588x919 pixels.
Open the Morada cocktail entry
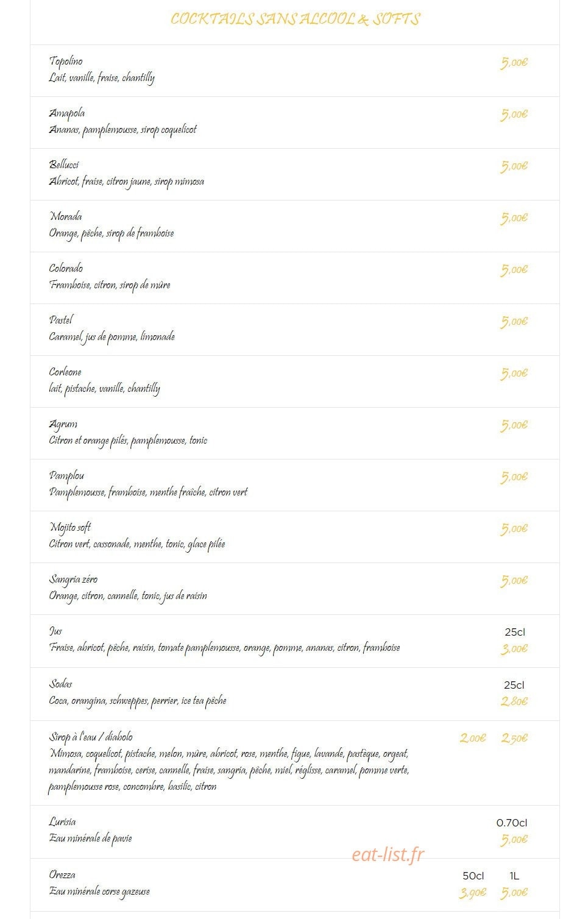point(66,216)
